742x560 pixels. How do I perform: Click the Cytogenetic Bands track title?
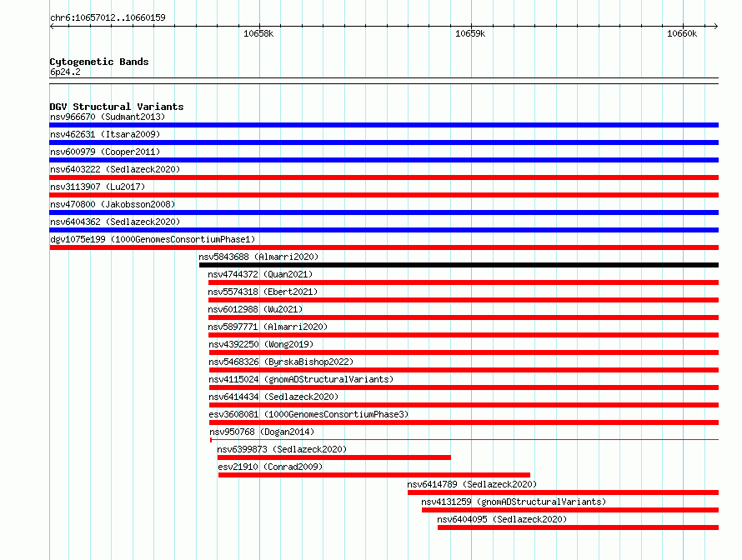click(x=99, y=62)
